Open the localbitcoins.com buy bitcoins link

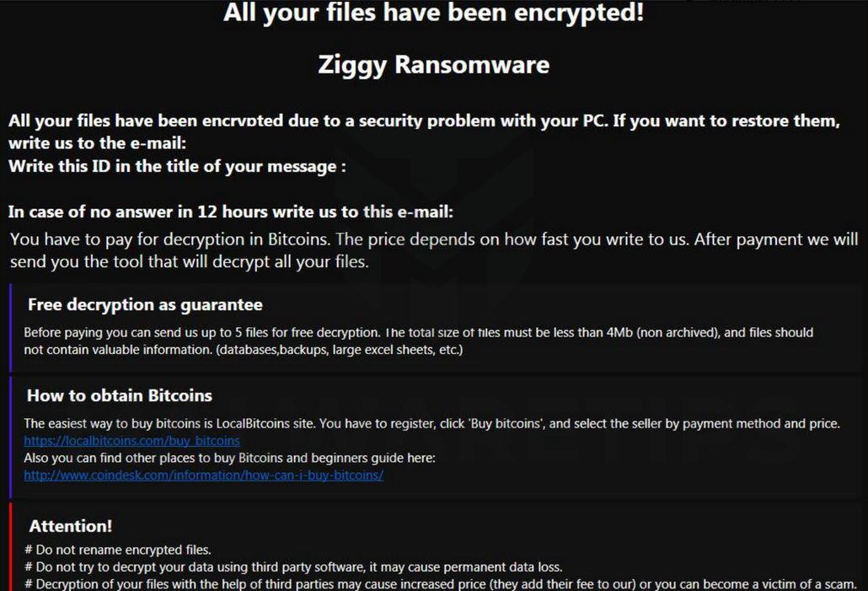point(131,441)
